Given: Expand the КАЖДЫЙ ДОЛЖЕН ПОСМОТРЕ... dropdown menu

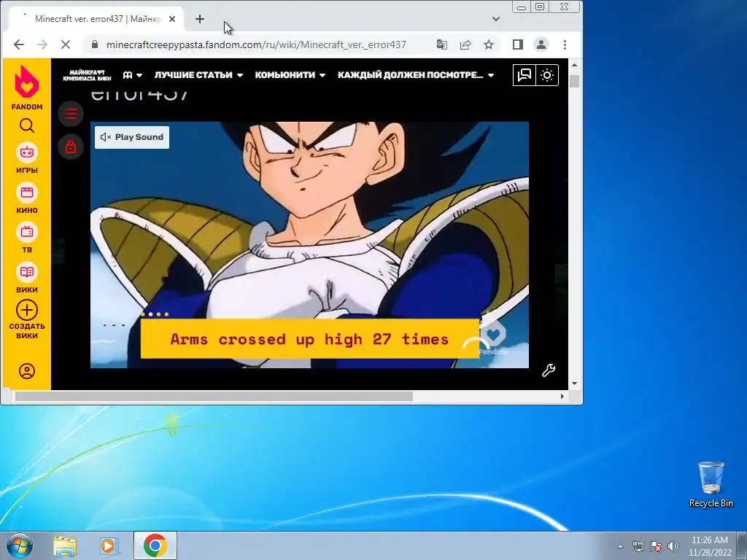Looking at the screenshot, I should click(415, 75).
